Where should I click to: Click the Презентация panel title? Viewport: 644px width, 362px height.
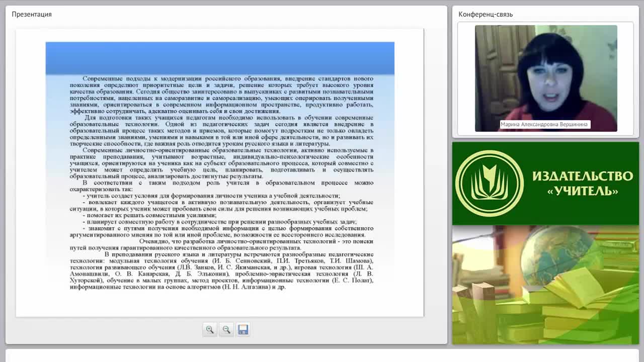coord(32,14)
